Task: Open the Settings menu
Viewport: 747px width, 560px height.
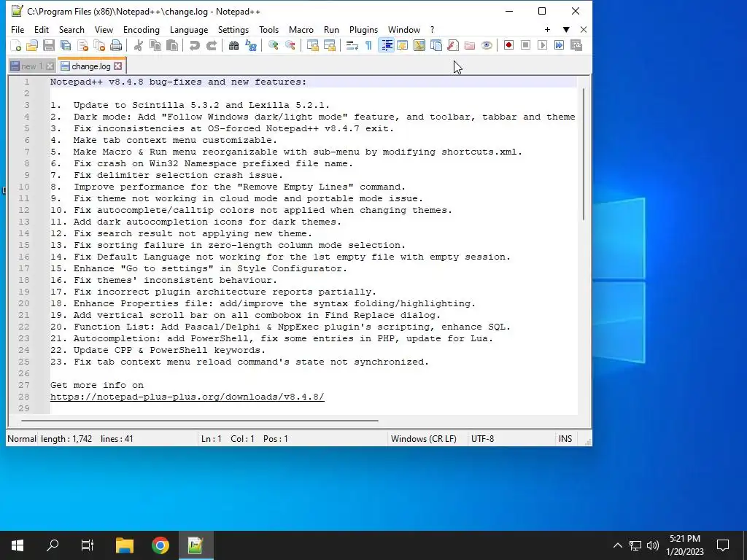Action: pos(233,29)
